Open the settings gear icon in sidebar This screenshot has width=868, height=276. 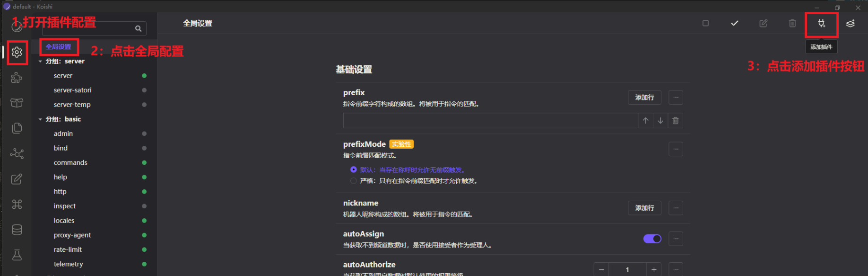tap(17, 52)
